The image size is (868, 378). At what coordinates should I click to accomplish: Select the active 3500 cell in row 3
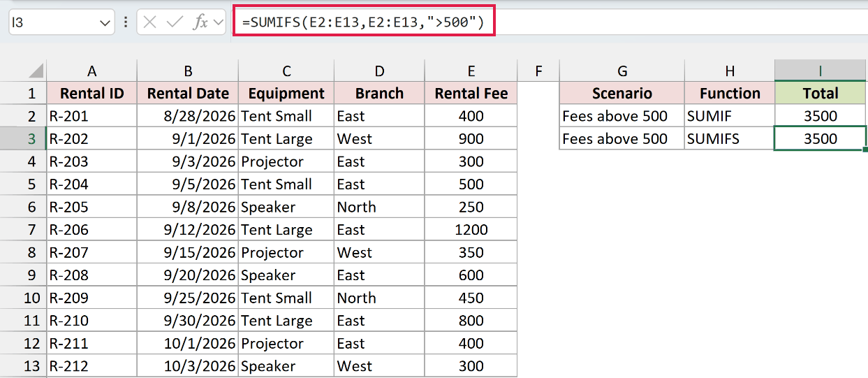821,138
